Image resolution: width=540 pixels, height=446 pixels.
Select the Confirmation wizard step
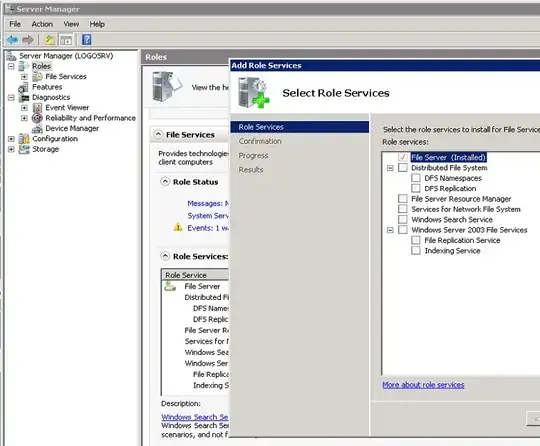pos(260,141)
